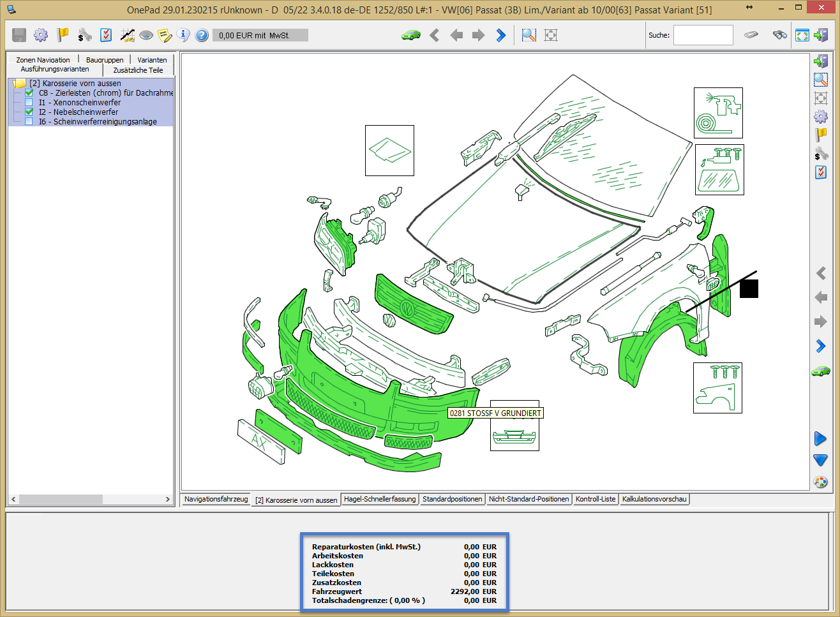The width and height of the screenshot is (840, 617).
Task: Open the Navigationsfahrzeug bottom tab
Action: pos(216,499)
